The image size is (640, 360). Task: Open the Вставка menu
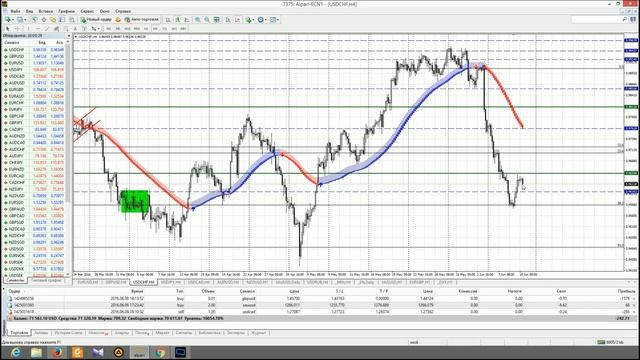point(46,11)
